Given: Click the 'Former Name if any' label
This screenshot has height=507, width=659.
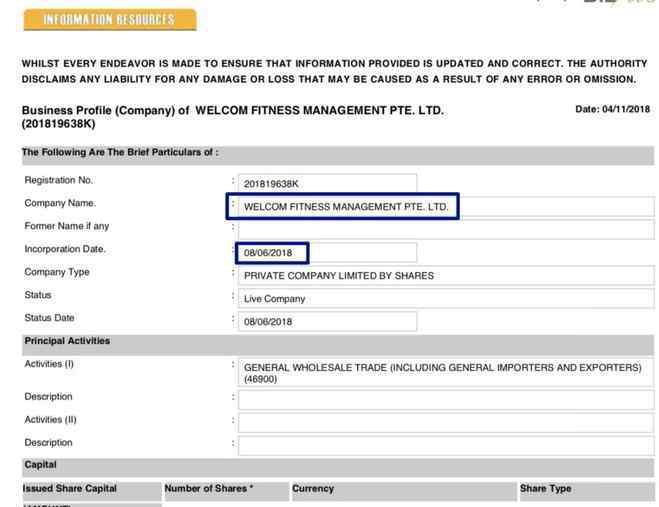Looking at the screenshot, I should [x=67, y=226].
